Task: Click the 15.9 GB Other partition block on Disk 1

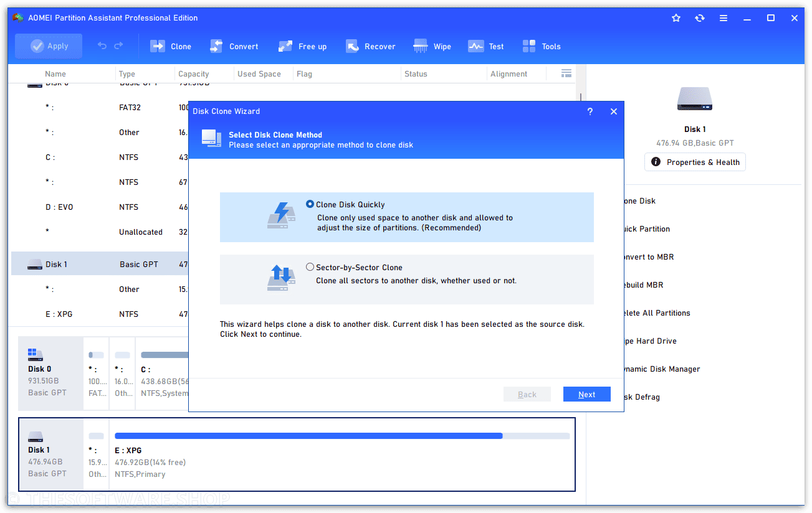Action: coord(96,454)
